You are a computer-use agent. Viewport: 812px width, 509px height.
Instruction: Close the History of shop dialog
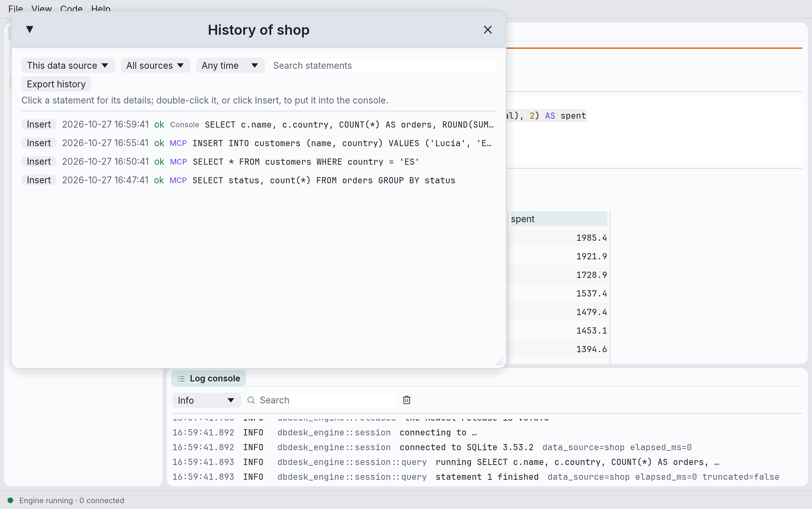pos(488,30)
